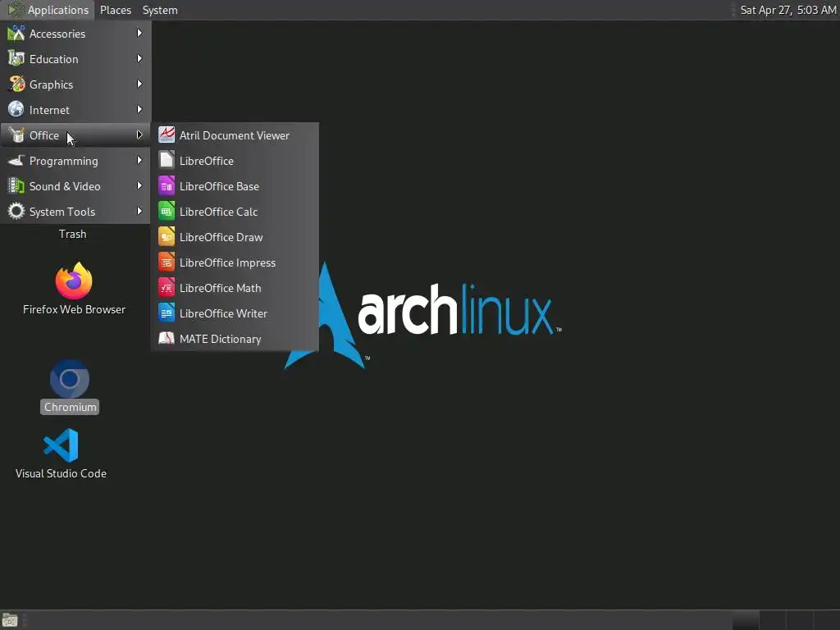Screen dimensions: 840x630
Task: Open Atril Document Viewer menu entry
Action: coord(235,135)
